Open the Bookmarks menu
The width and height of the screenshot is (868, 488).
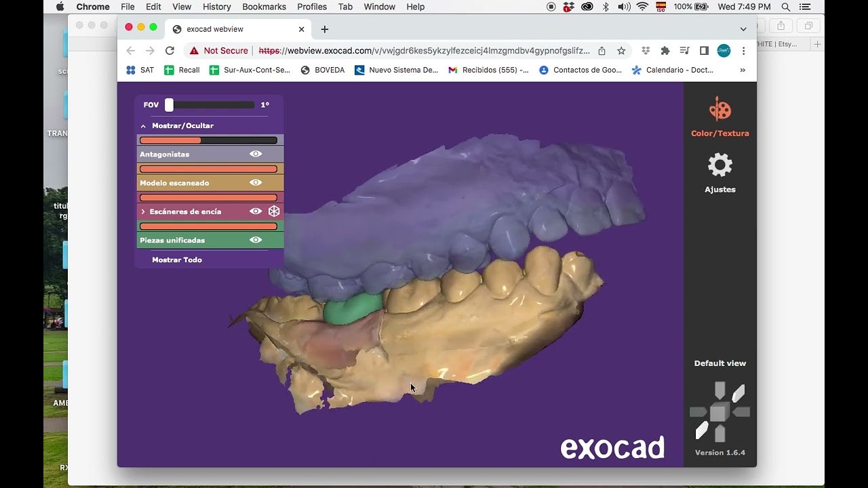pos(264,7)
